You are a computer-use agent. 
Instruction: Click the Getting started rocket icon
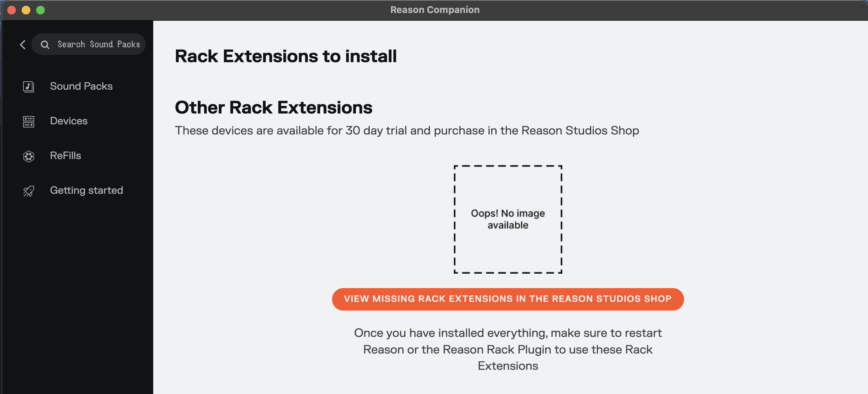click(29, 191)
